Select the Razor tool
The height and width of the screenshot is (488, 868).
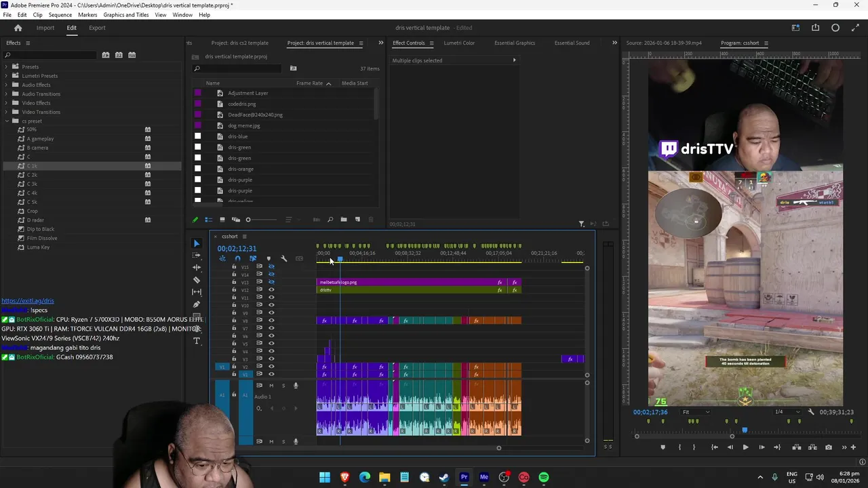click(x=197, y=280)
